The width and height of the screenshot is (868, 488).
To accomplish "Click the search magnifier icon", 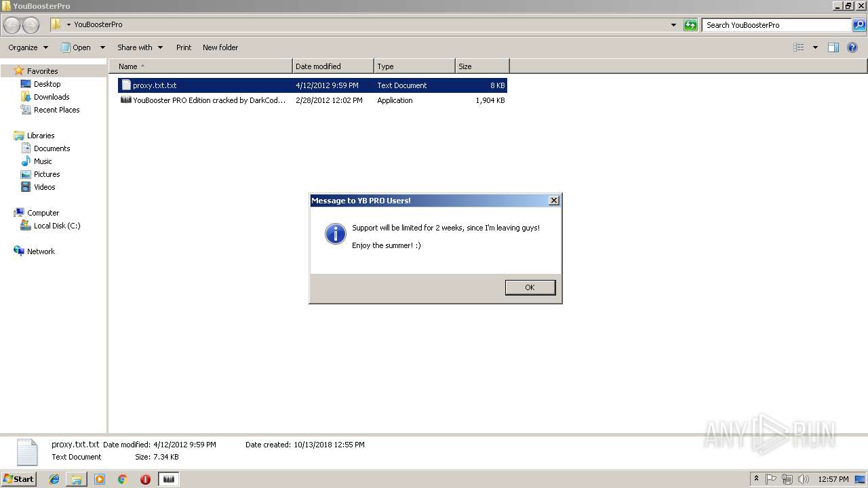I will tap(859, 25).
